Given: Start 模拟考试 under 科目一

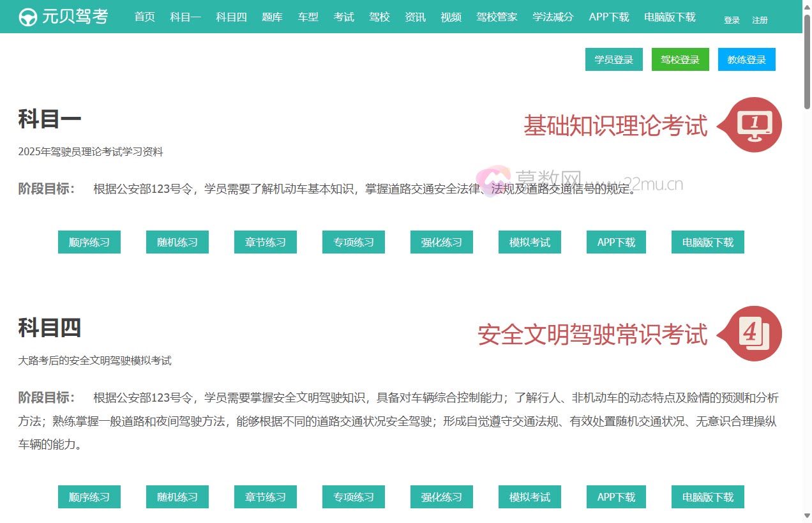Looking at the screenshot, I should coord(530,243).
